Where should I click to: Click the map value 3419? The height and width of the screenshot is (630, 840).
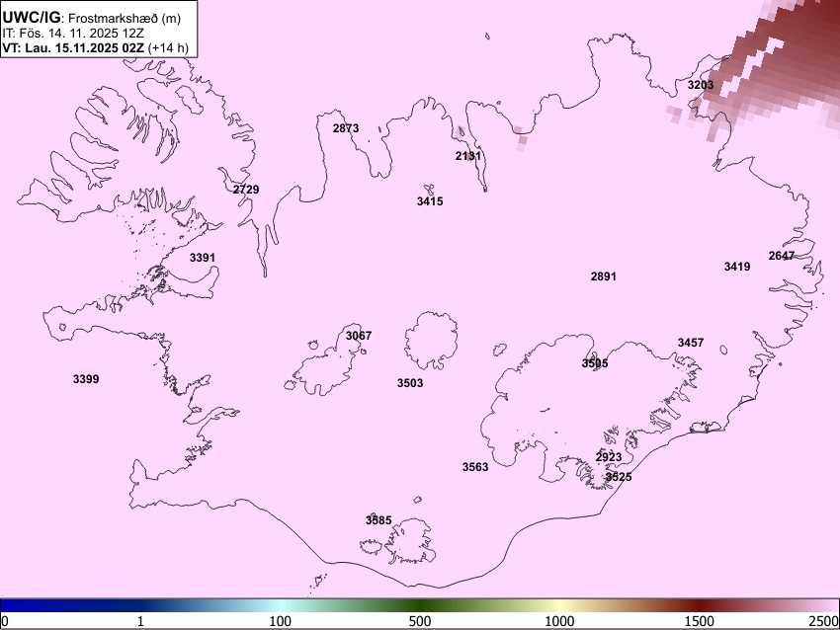[737, 267]
